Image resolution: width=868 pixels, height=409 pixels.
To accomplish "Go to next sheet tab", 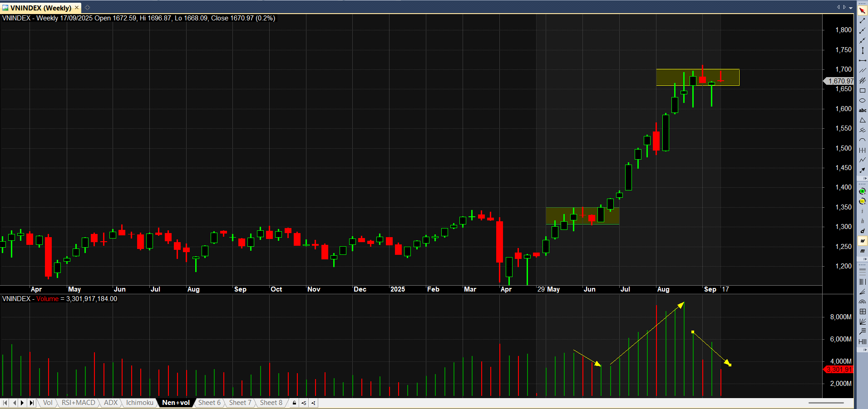I will (23, 403).
